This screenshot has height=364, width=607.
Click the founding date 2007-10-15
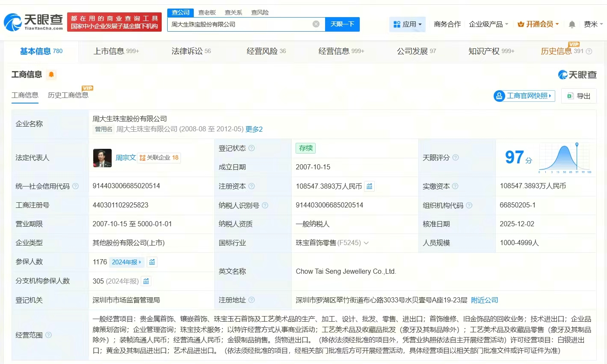(x=313, y=167)
